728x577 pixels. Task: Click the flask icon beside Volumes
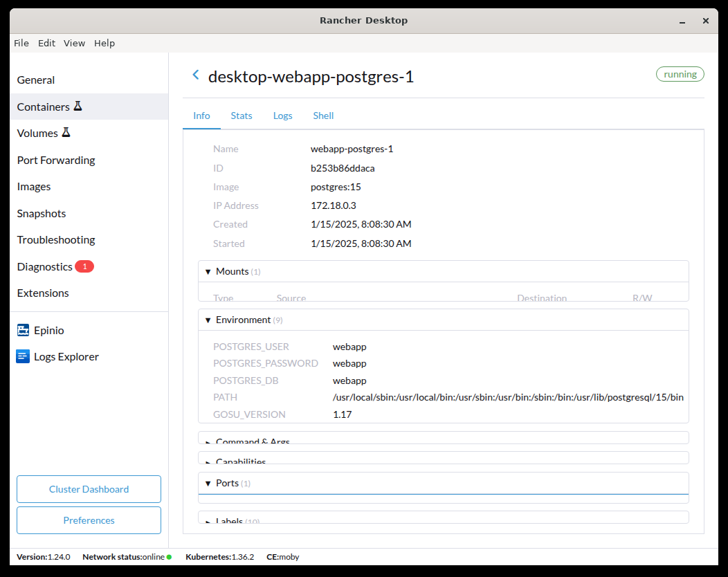(x=66, y=132)
